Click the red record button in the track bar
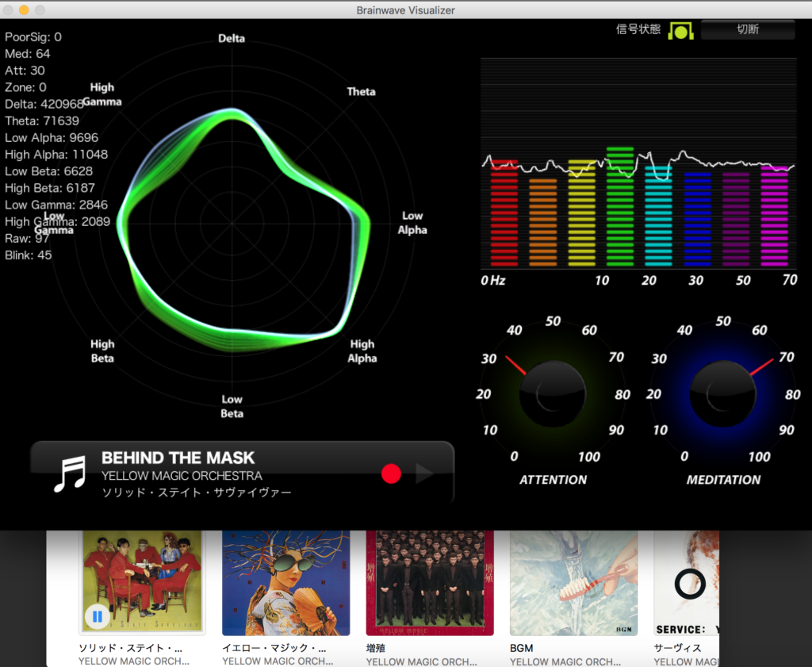The width and height of the screenshot is (812, 667). click(391, 473)
